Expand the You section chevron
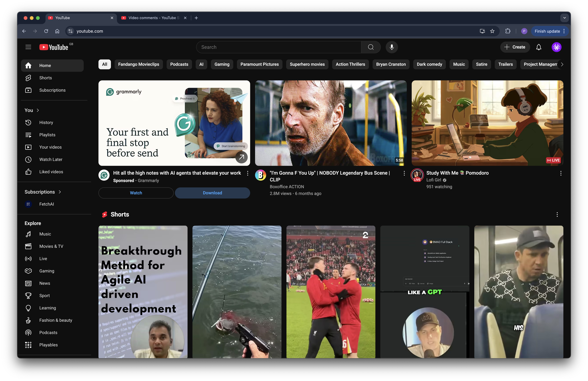588x381 pixels. 38,110
